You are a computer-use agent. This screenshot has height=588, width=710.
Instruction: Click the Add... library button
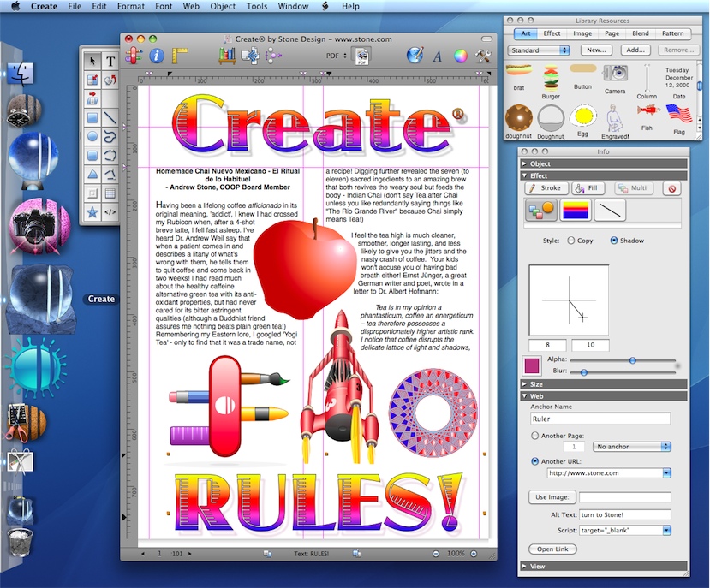[x=635, y=50]
